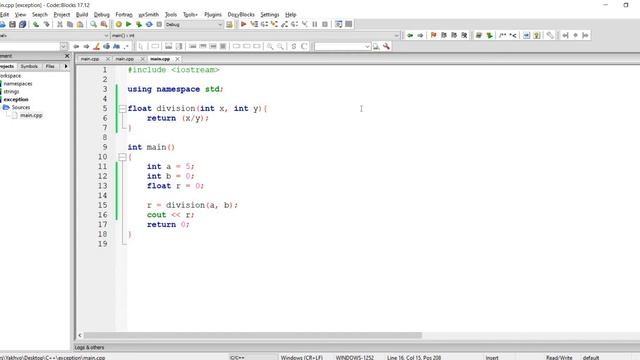This screenshot has width=640, height=360.
Task: Click the debugger Pause icon
Action: coord(315,24)
